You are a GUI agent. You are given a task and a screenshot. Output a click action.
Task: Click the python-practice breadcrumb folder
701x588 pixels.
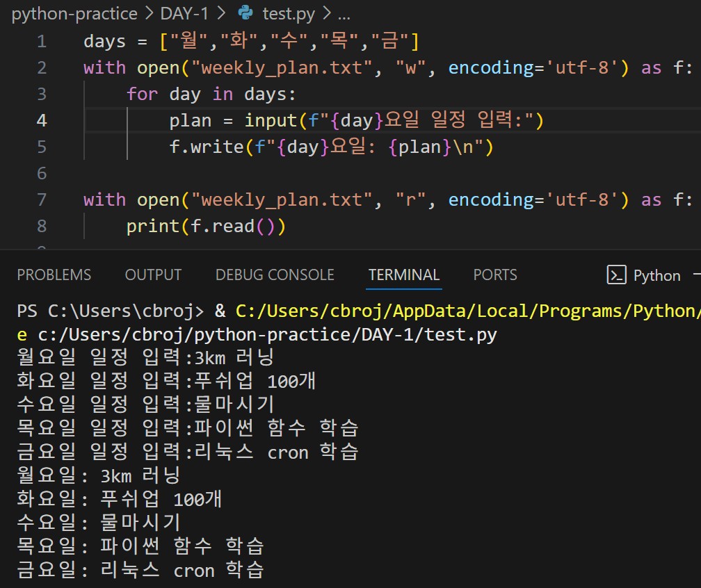(x=74, y=14)
